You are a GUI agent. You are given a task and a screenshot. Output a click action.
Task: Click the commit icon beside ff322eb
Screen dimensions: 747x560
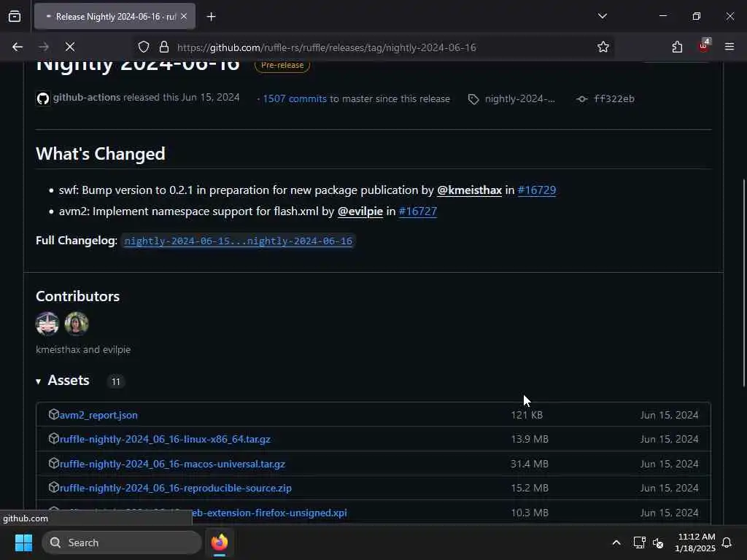pyautogui.click(x=581, y=99)
